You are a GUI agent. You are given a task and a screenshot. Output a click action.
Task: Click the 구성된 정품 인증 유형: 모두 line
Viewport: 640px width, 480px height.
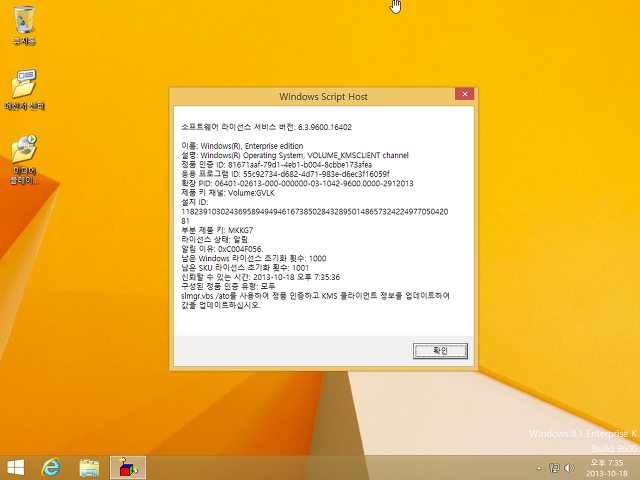coord(228,287)
